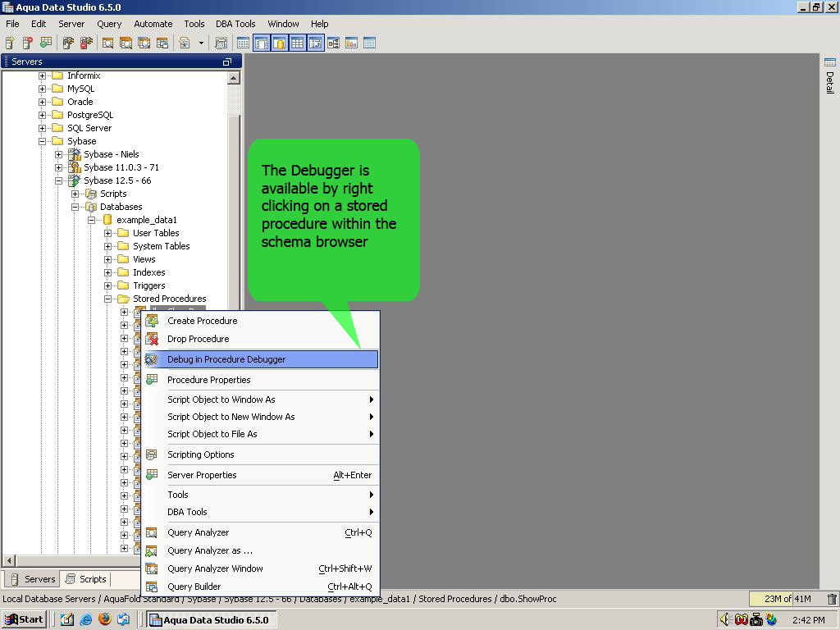Toggle the refresh-arrows view button

point(316,43)
